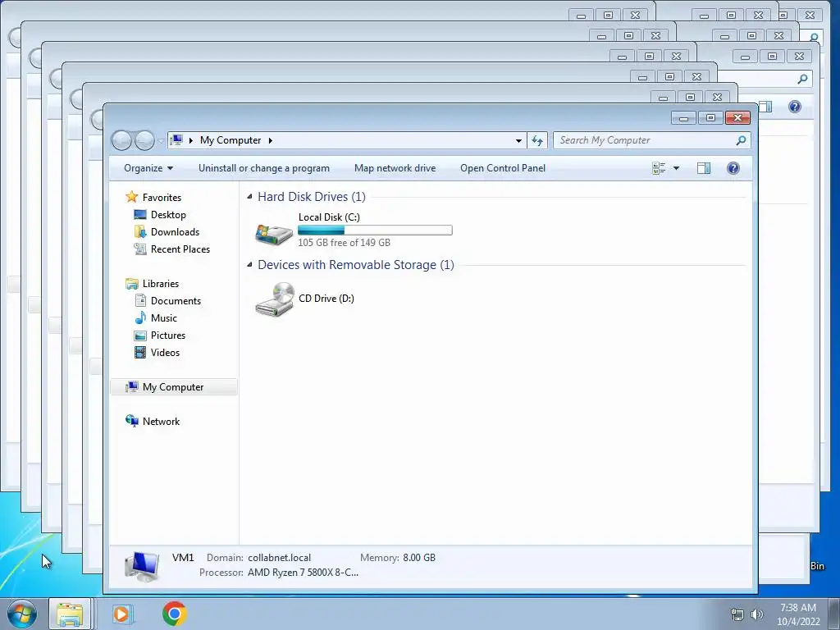This screenshot has width=840, height=630.
Task: Select Desktop under Favorites
Action: [168, 215]
